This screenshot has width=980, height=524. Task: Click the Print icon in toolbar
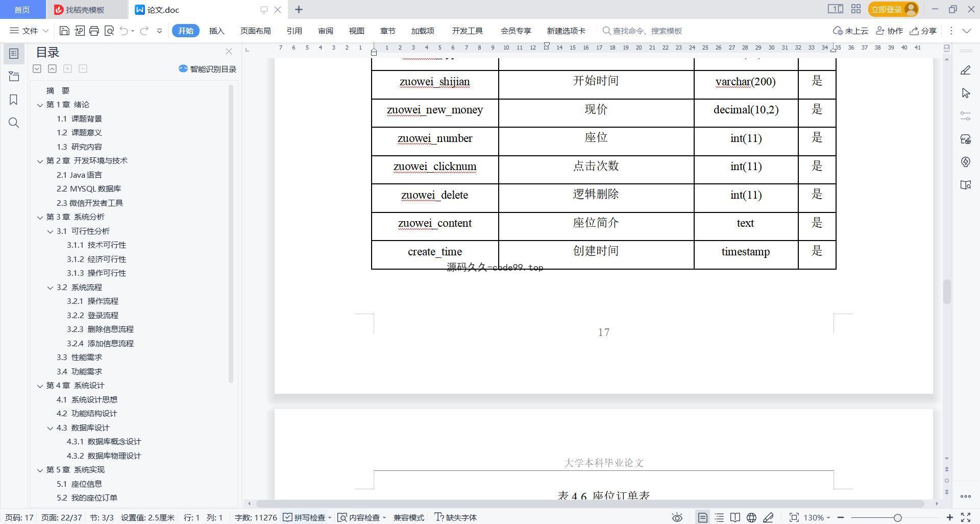94,31
